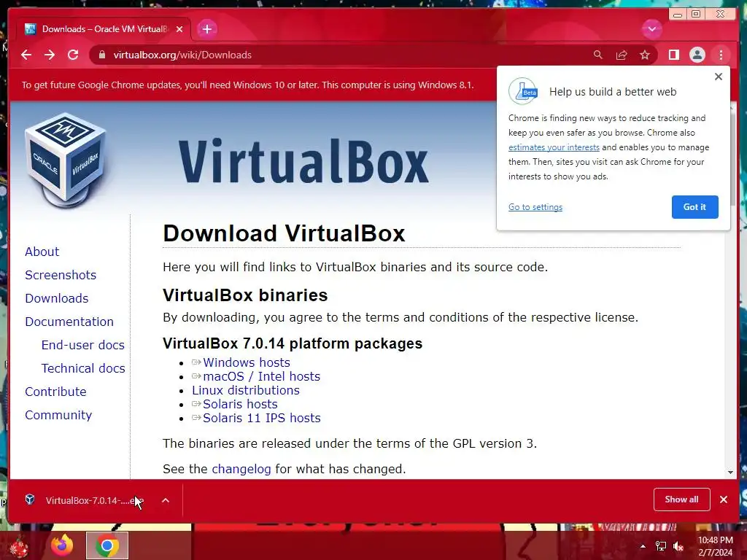Go forward with the forward arrow
Viewport: 747px width, 560px height.
50,55
